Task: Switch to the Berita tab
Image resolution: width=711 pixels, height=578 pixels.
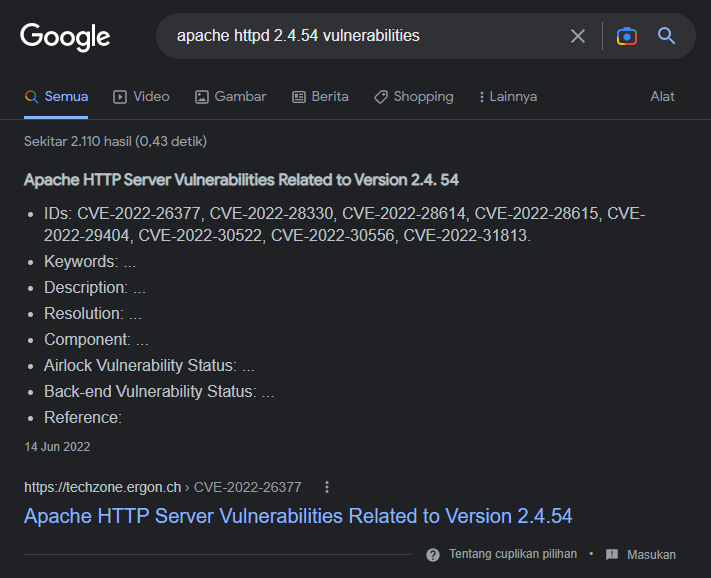Action: 320,97
